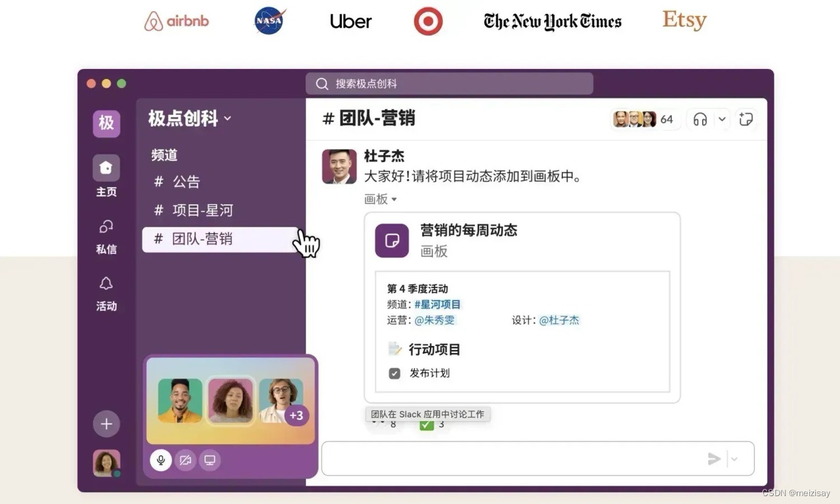Click in the message input box
This screenshot has width=840, height=504.
tap(537, 458)
